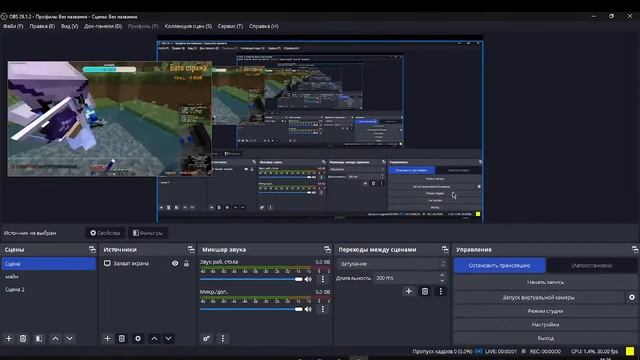Viewport: 640px width, 360px height.
Task: Click the Автоостановка button
Action: click(x=592, y=265)
